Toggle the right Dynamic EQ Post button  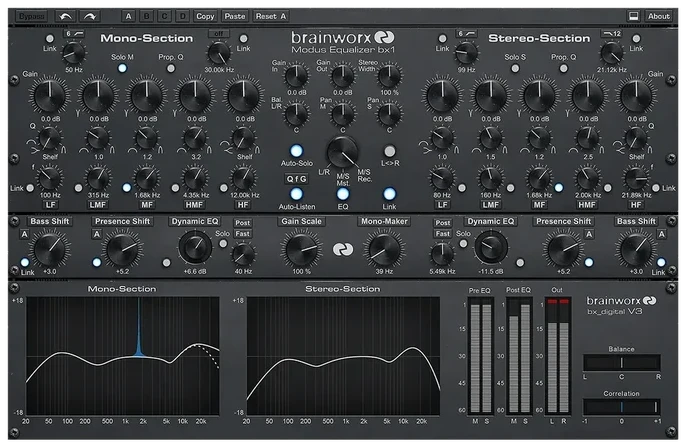point(443,223)
